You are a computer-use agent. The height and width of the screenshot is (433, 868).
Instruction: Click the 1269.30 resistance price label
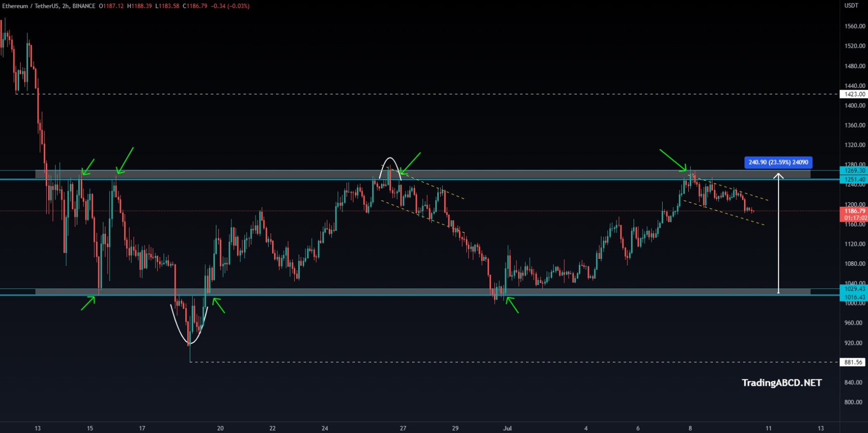coord(854,171)
